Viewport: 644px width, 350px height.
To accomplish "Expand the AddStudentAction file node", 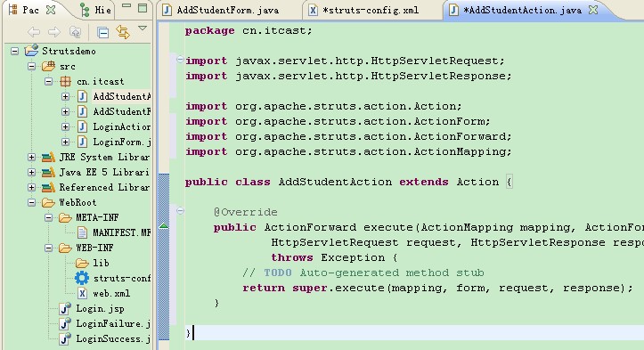I will pyautogui.click(x=65, y=96).
